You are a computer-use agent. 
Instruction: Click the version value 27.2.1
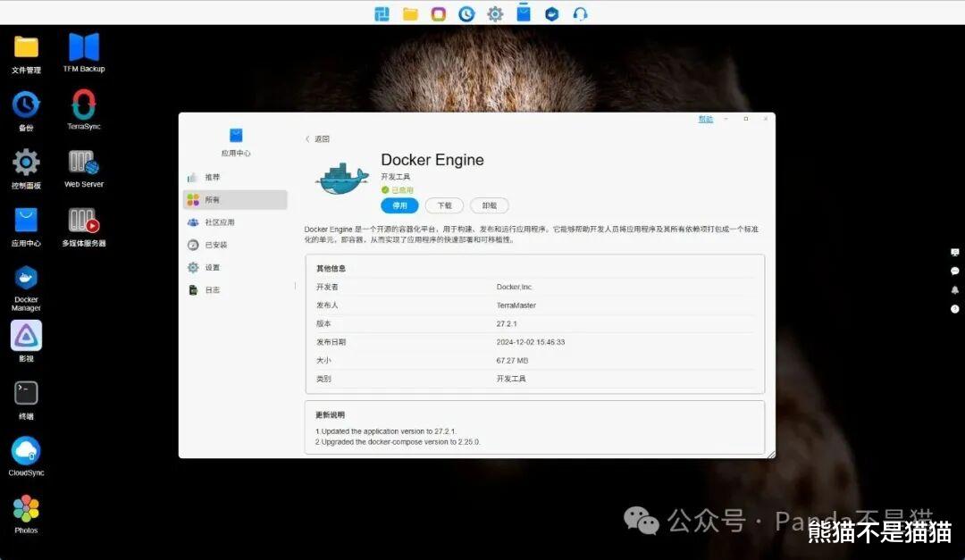[507, 323]
